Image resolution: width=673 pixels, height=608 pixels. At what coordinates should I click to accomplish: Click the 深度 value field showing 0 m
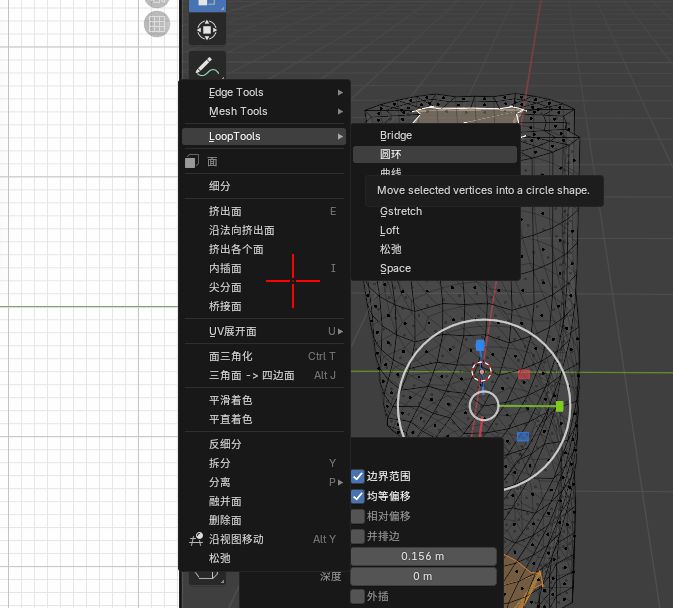[x=423, y=576]
